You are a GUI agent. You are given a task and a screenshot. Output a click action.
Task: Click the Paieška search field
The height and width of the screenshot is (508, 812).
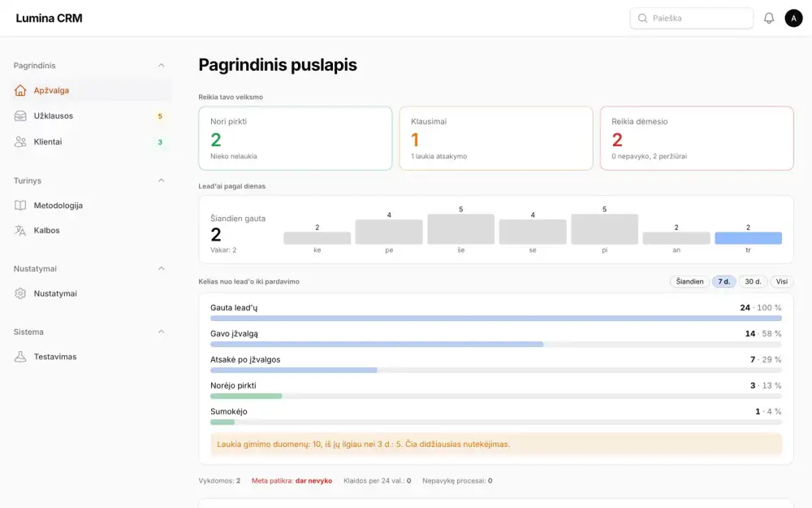coord(691,18)
